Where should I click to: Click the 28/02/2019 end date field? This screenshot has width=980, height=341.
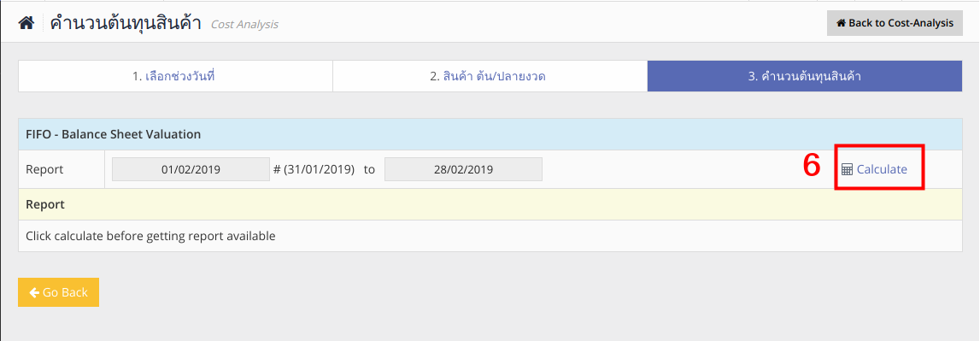[x=463, y=169]
